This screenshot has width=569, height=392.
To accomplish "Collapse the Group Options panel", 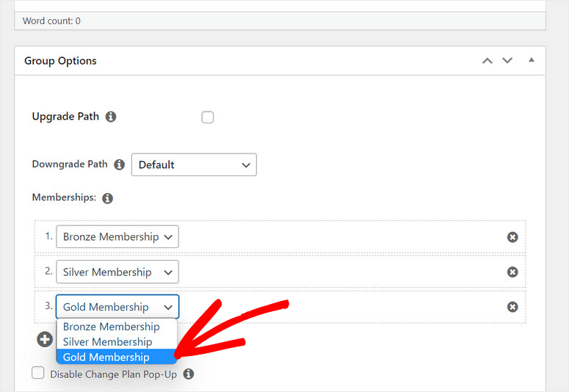I will coord(532,60).
